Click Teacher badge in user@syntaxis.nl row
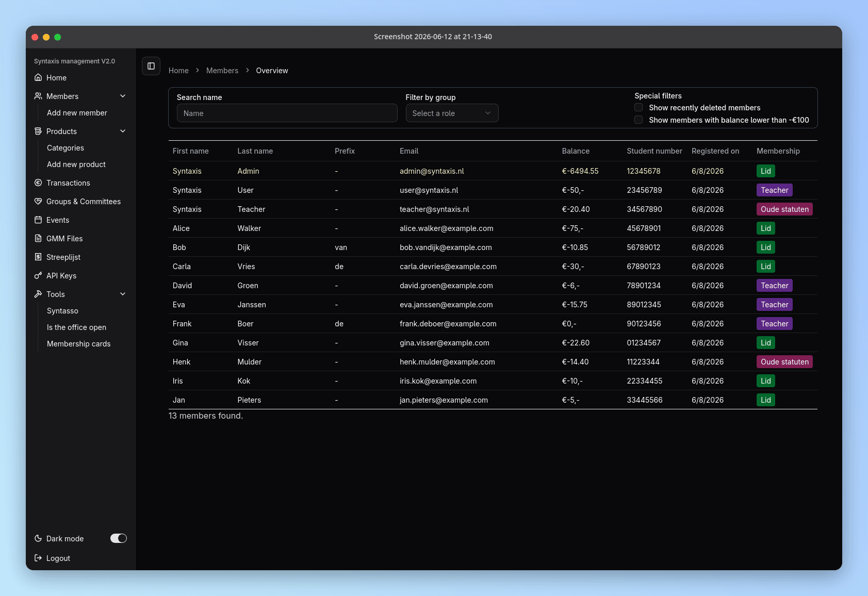 coord(775,190)
